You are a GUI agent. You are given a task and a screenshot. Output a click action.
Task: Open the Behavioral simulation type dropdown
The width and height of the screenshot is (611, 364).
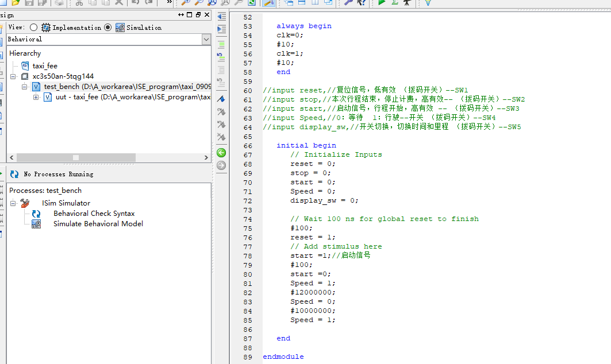[x=206, y=39]
